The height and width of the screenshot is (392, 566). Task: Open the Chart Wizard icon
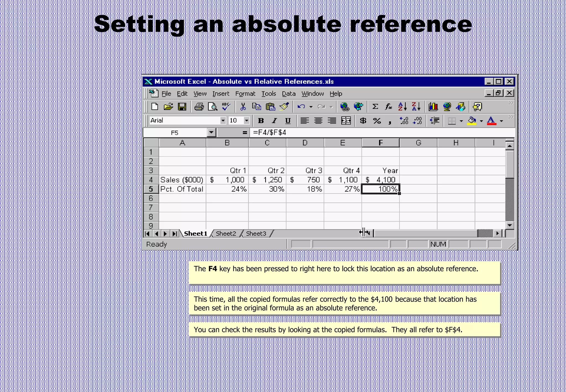click(433, 107)
